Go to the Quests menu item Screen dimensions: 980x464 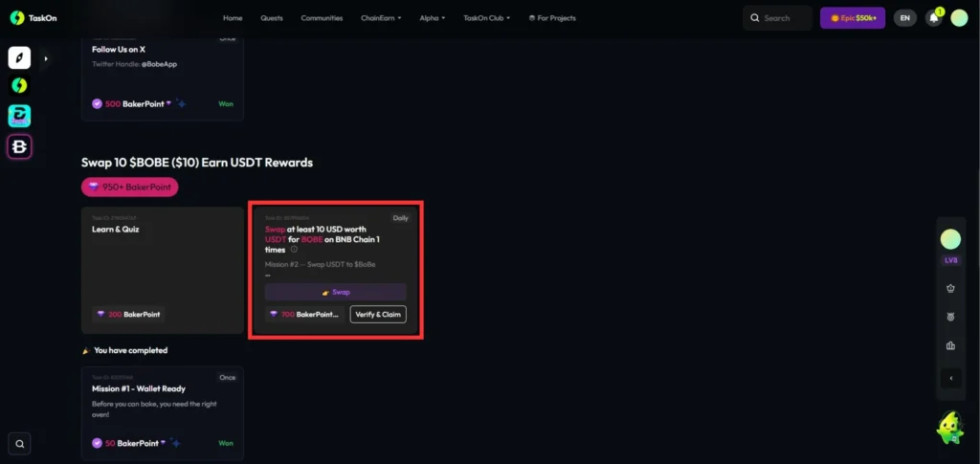(272, 18)
